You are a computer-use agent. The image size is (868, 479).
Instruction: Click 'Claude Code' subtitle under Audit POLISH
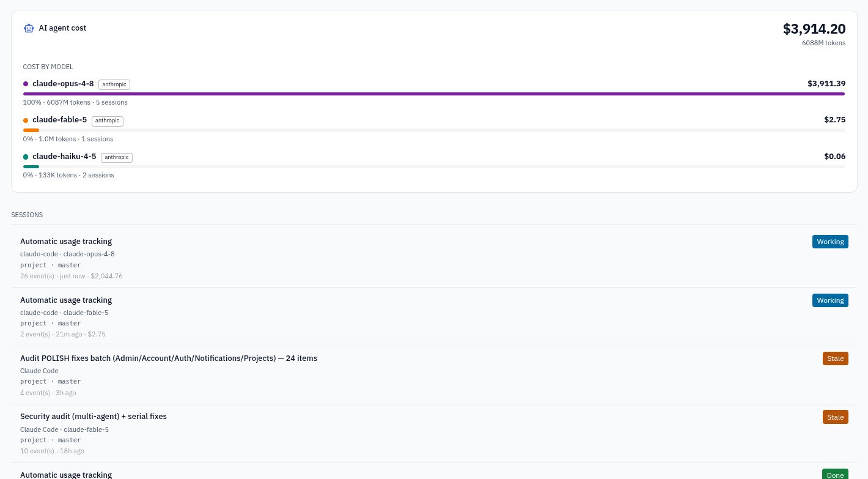click(39, 371)
